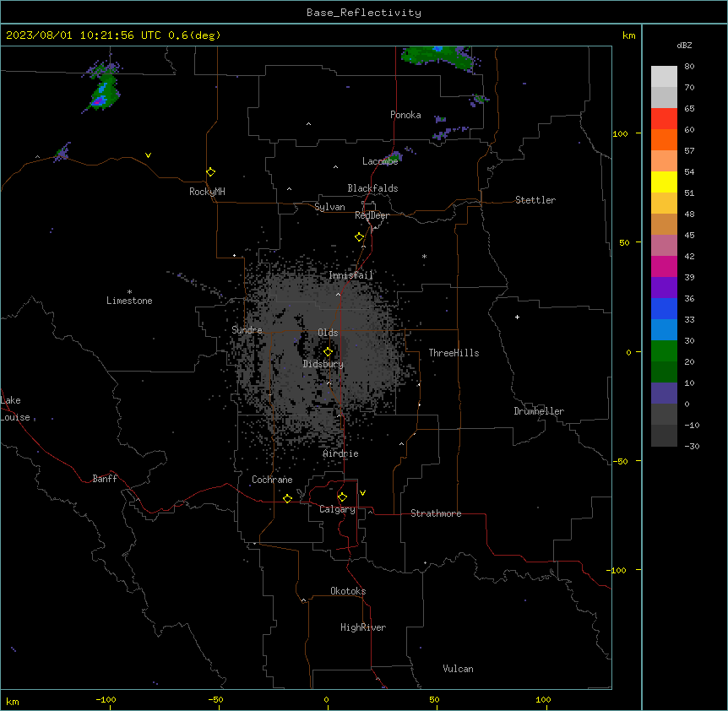Click the Blackfalds label
Viewport: 728px width, 711px height.
pyautogui.click(x=372, y=188)
